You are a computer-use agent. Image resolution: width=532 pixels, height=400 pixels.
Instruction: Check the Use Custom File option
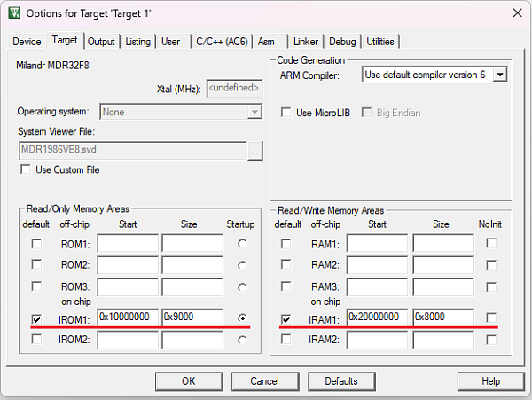tap(25, 169)
